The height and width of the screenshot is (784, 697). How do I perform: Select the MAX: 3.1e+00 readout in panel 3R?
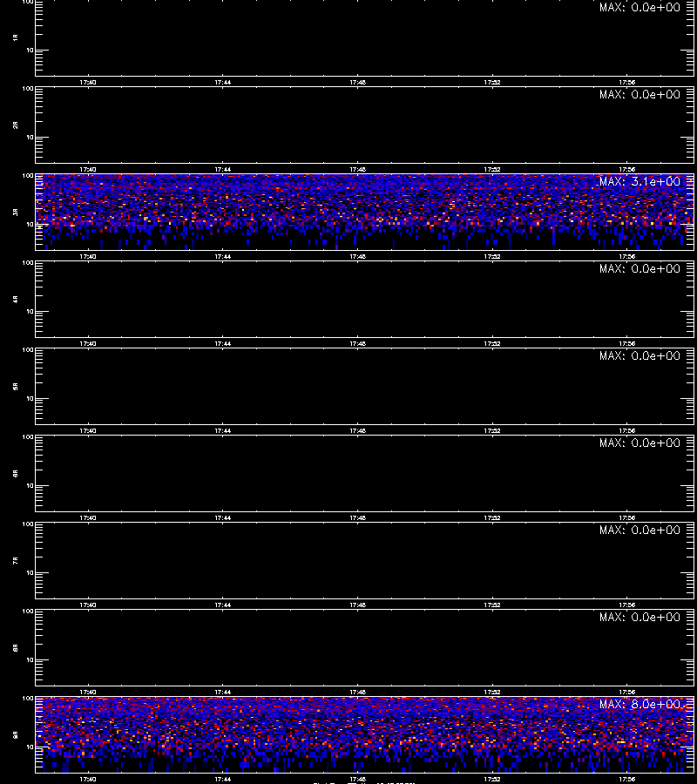coord(639,181)
